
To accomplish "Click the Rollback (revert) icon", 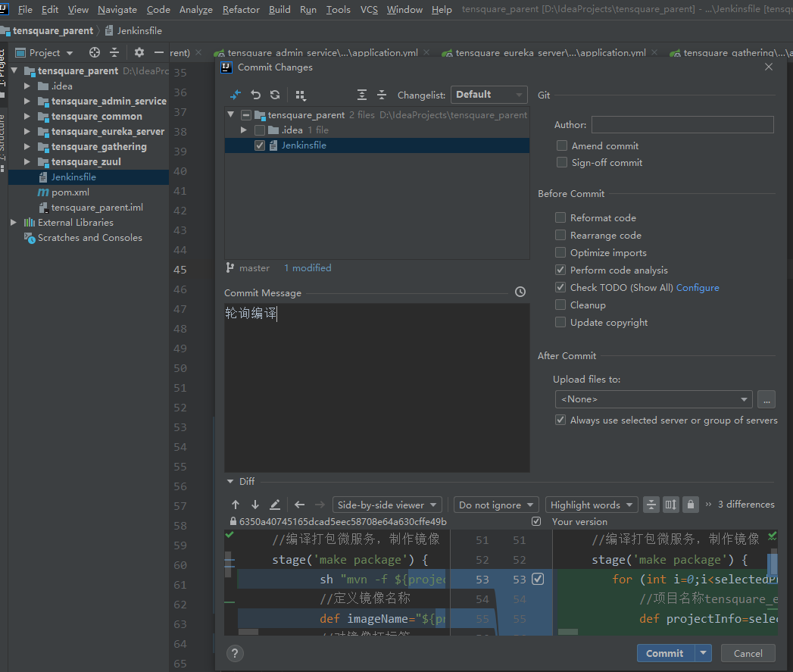I will point(255,95).
